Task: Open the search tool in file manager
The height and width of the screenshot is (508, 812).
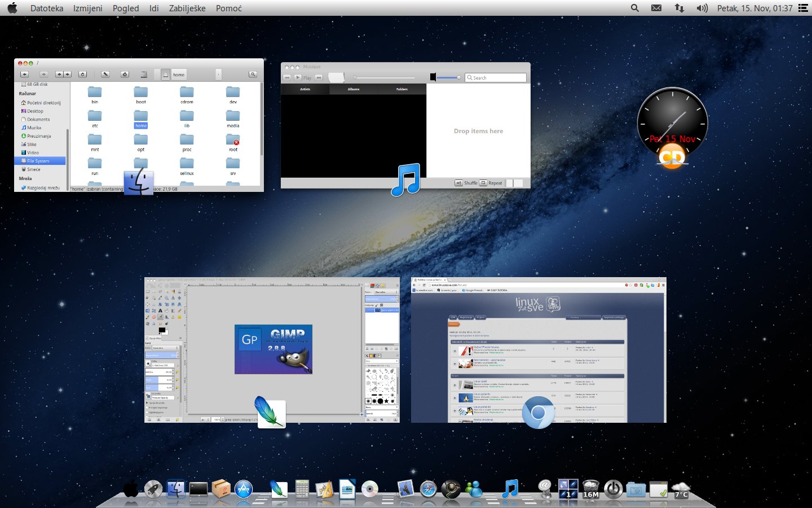Action: pos(253,75)
